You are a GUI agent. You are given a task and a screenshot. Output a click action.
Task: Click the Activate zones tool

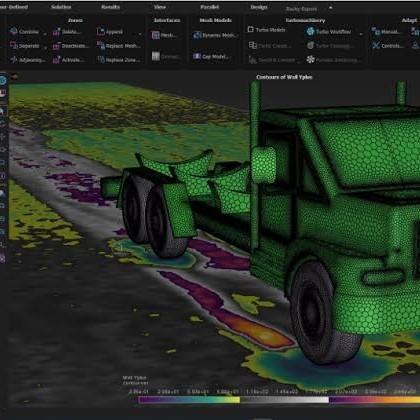pyautogui.click(x=68, y=60)
